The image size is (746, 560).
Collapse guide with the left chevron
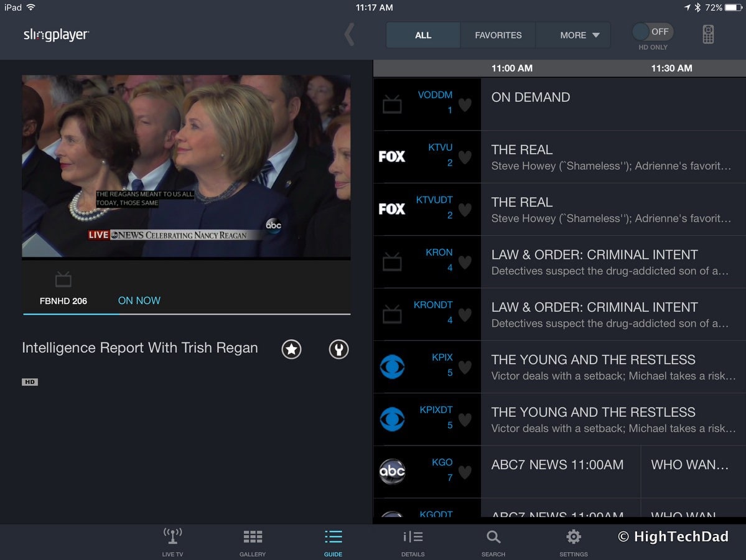[x=350, y=34]
